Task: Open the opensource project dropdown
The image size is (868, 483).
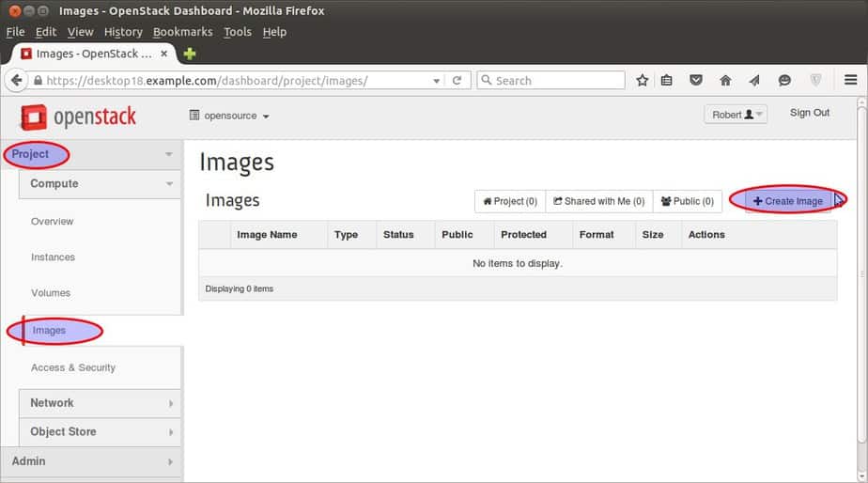Action: [x=229, y=116]
